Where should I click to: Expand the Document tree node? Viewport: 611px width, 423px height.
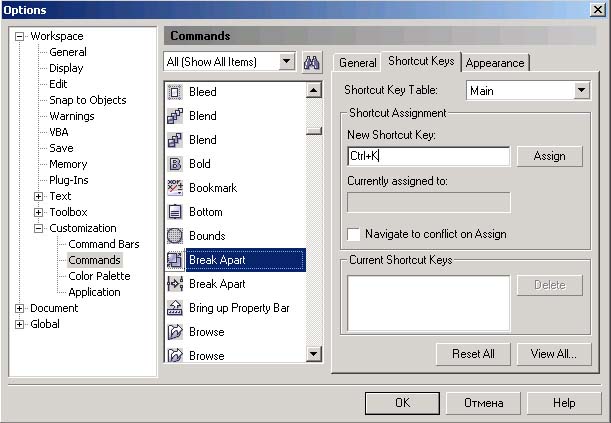click(19, 308)
